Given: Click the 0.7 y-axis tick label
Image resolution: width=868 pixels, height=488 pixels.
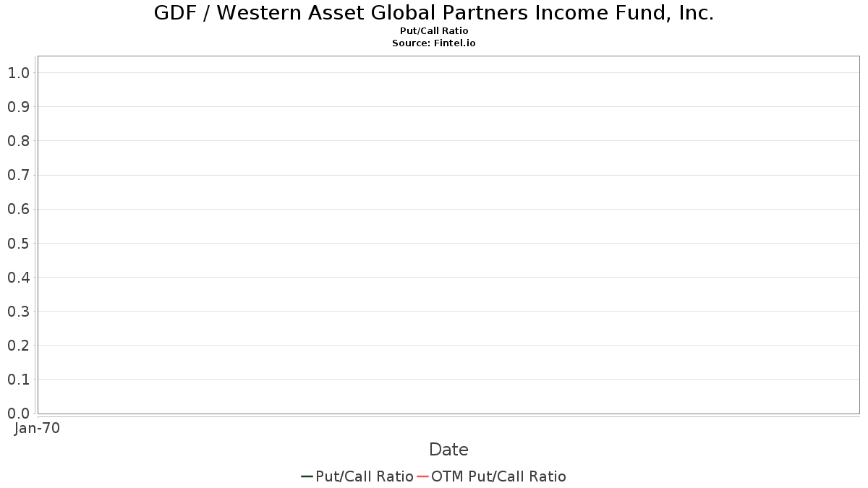Looking at the screenshot, I should 18,175.
